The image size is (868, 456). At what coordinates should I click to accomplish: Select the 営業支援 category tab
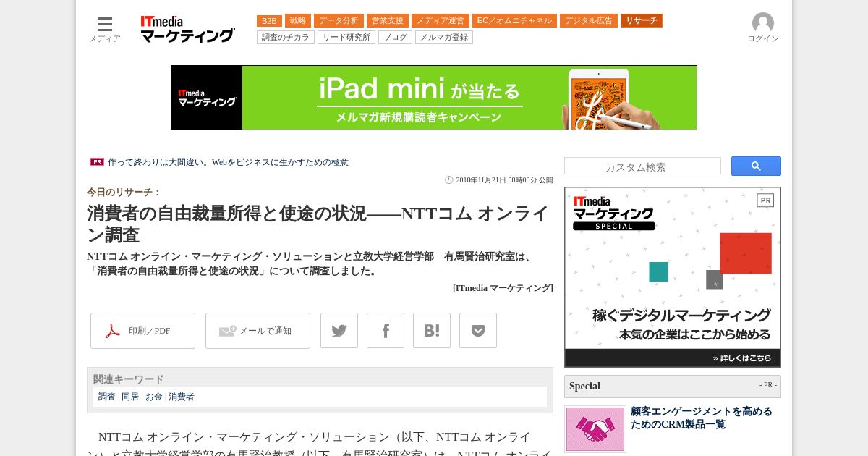pyautogui.click(x=388, y=21)
